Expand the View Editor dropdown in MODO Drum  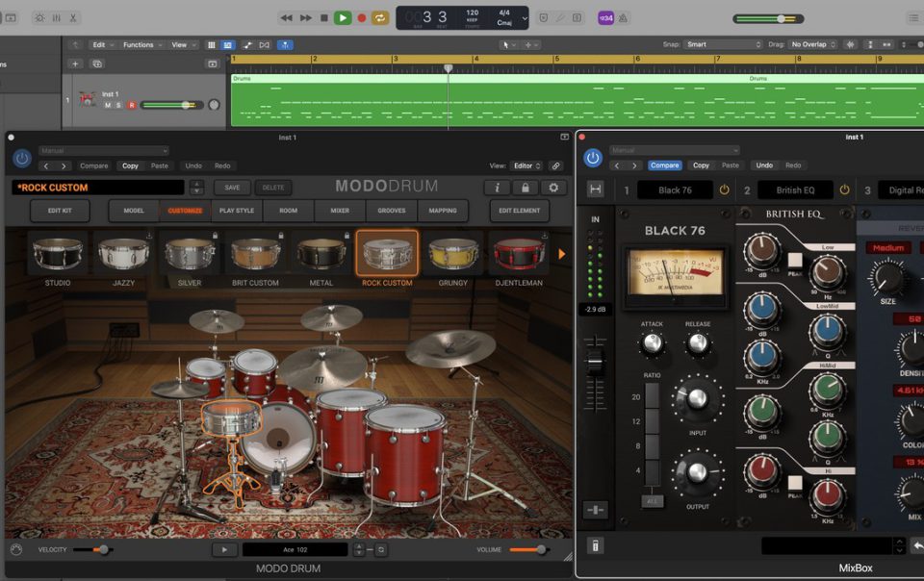[526, 165]
